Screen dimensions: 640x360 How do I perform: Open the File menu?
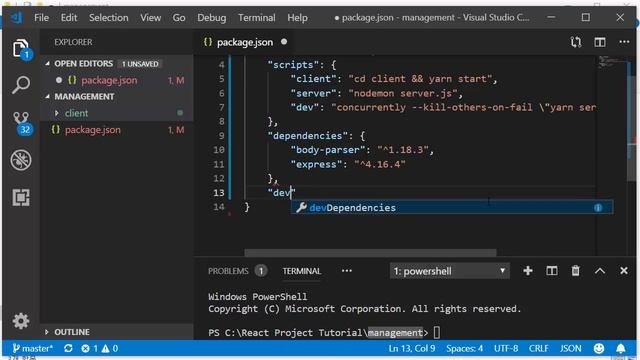[41, 18]
